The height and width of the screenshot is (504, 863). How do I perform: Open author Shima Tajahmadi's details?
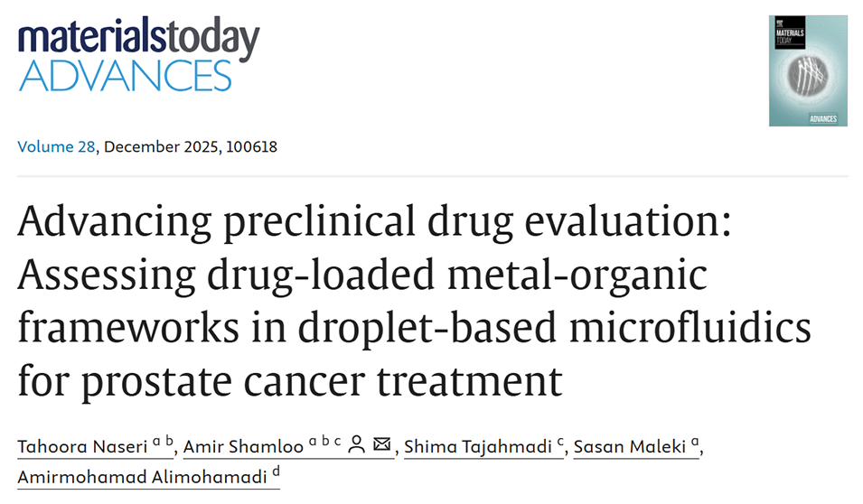(x=478, y=445)
